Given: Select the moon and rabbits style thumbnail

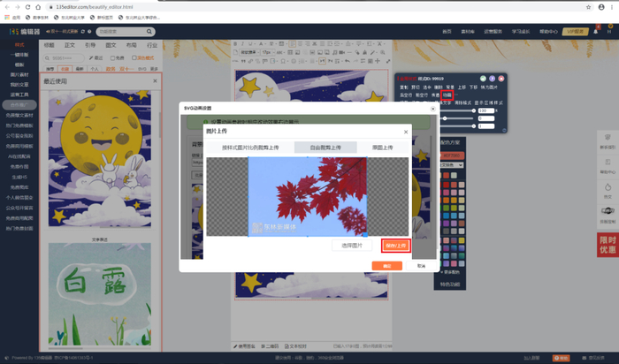Looking at the screenshot, I should [99, 158].
